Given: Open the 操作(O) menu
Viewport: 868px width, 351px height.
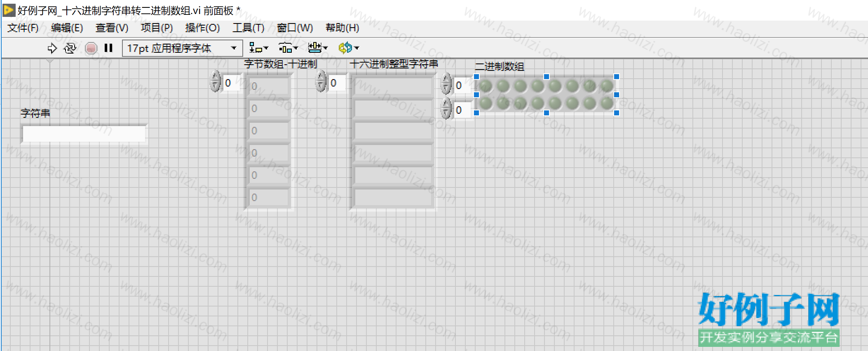Looking at the screenshot, I should 202,28.
